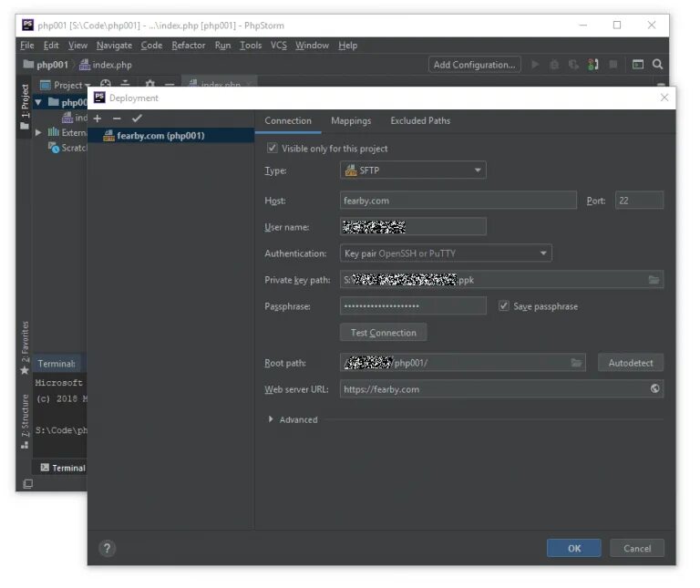Viewport: 700px width, 588px height.
Task: Click the Listen for PHP Debug Connections icon
Action: (x=592, y=65)
